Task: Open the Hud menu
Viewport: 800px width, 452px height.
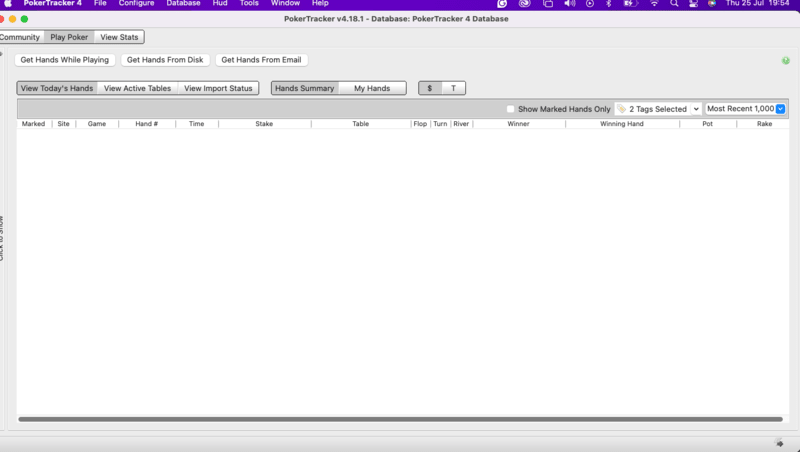Action: (x=219, y=4)
